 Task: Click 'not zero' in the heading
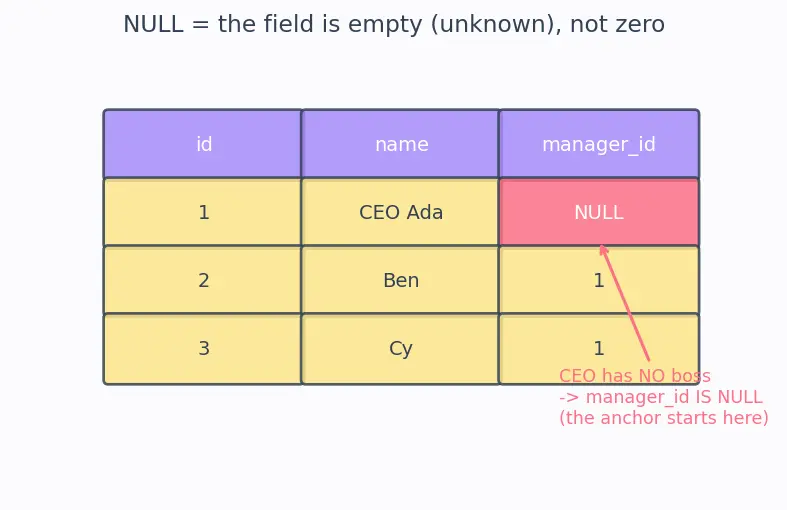[x=617, y=24]
